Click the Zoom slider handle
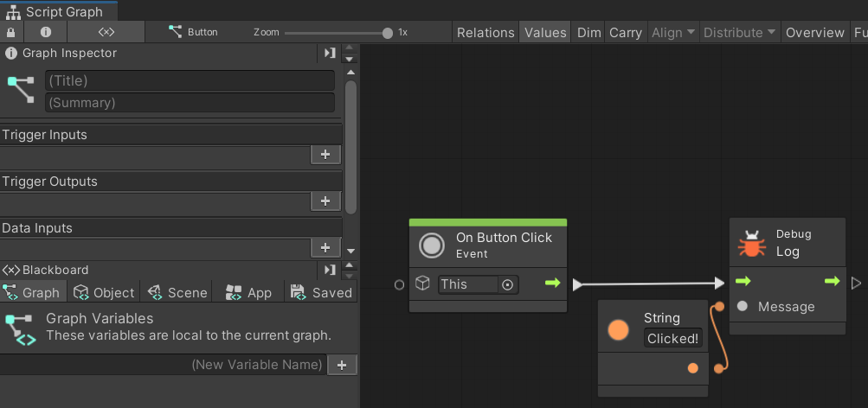868x408 pixels. [x=388, y=33]
